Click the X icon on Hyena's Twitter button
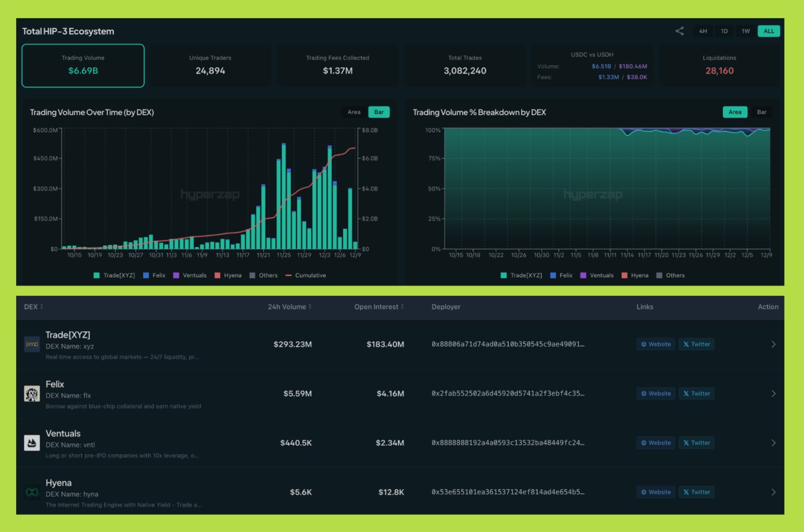 pos(687,492)
